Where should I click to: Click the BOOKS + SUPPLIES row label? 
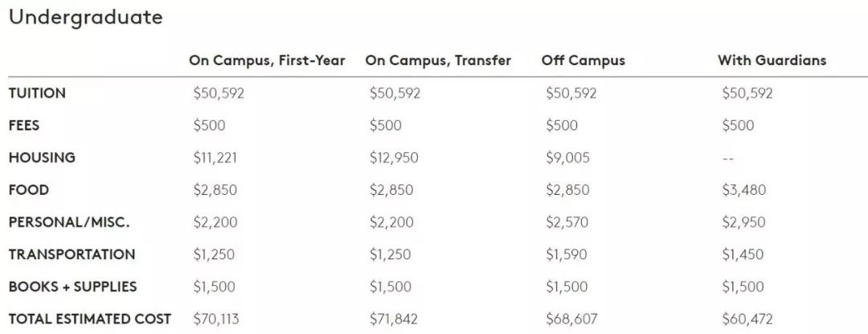[72, 287]
